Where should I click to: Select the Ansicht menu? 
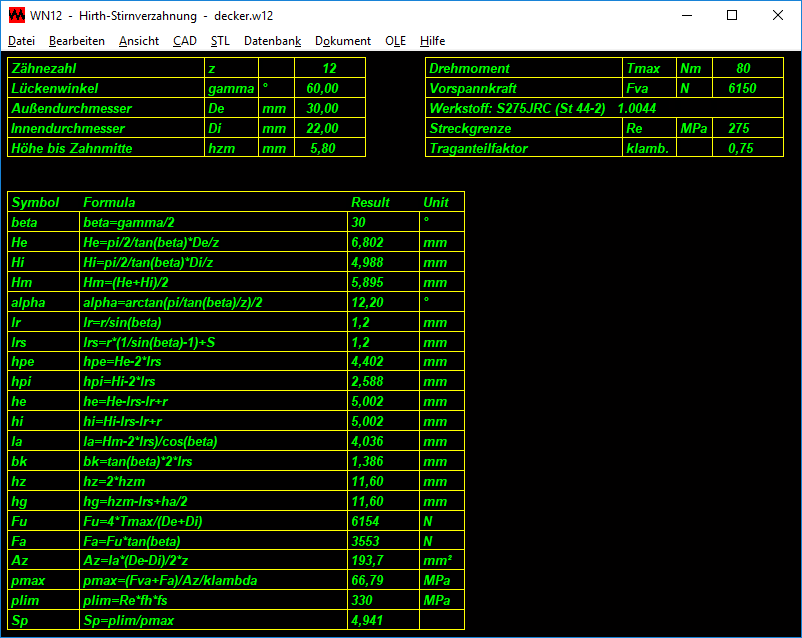138,41
